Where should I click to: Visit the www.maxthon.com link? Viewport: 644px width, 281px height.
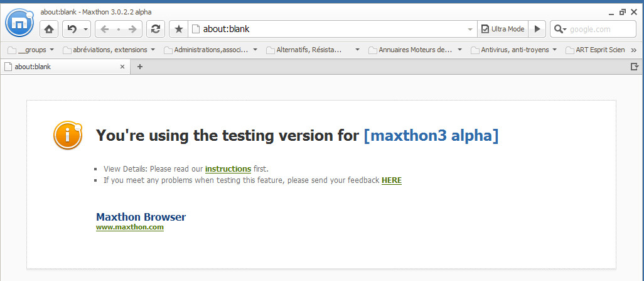(x=130, y=227)
